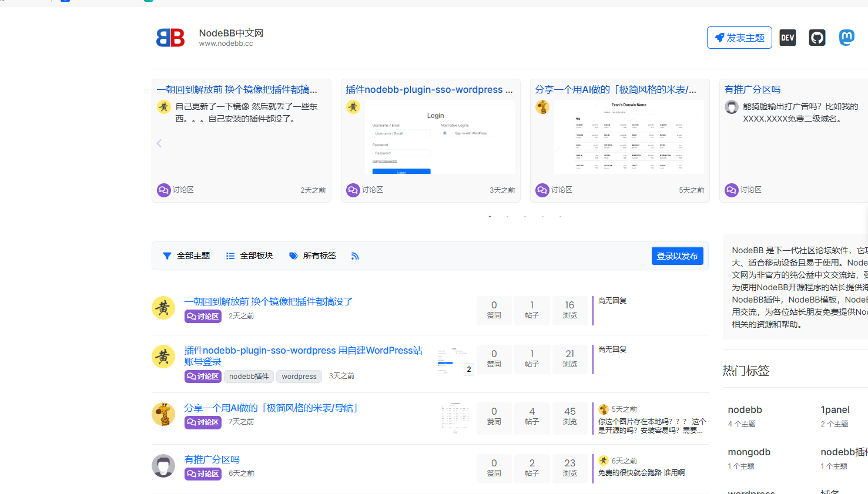
Task: Open the Login screenshot thumbnail in carousel card
Action: [435, 138]
